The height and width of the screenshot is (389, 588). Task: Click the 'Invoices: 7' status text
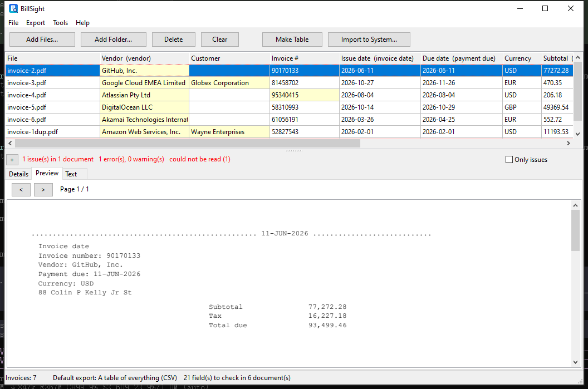click(21, 378)
